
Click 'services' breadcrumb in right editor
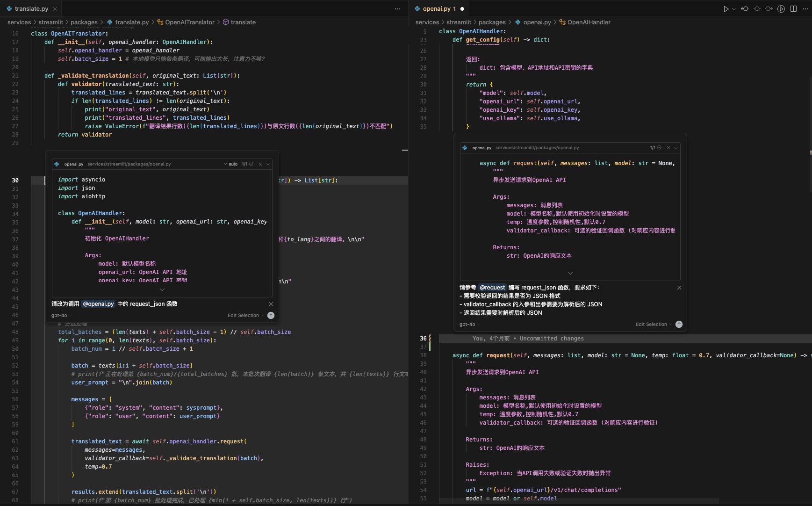click(427, 22)
